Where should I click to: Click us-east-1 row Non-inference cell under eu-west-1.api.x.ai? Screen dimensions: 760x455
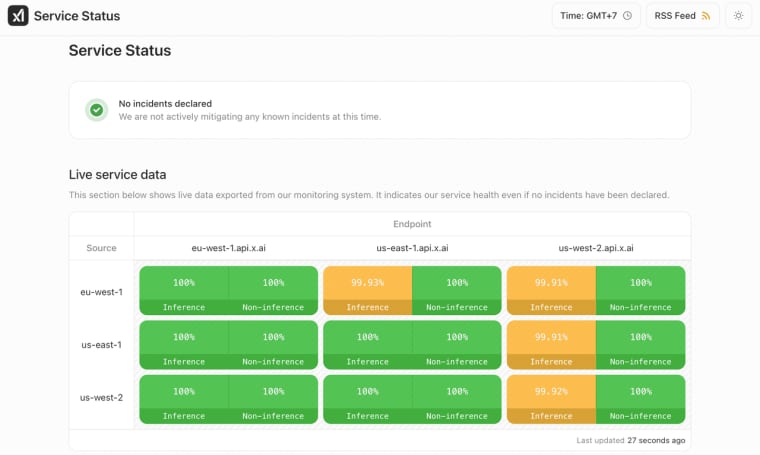pyautogui.click(x=273, y=345)
